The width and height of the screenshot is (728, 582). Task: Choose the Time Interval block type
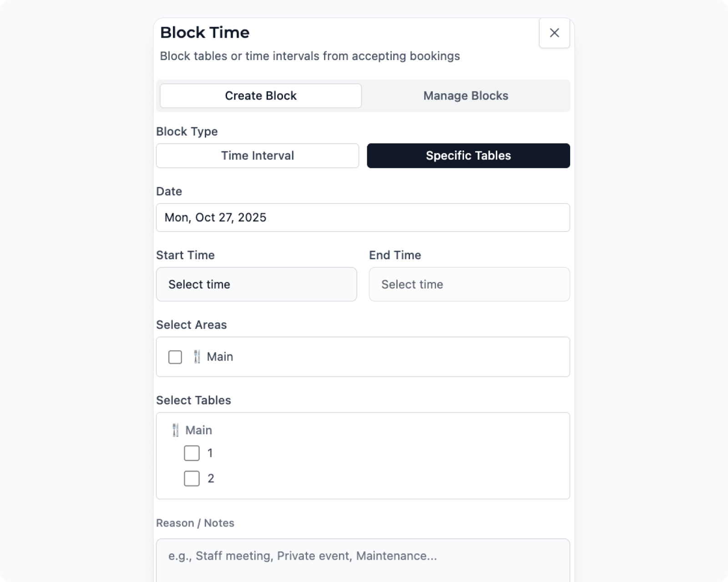(258, 156)
